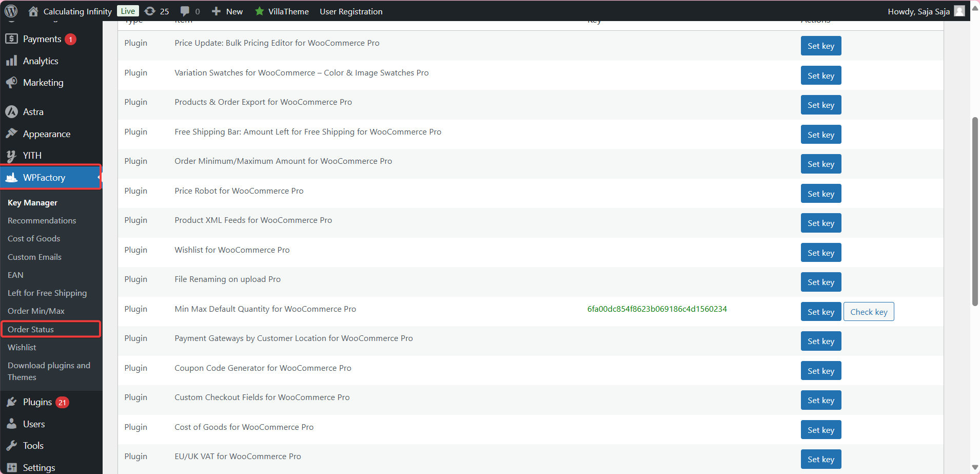The image size is (980, 474).
Task: Click the Appearance paintbrush icon
Action: (11, 134)
